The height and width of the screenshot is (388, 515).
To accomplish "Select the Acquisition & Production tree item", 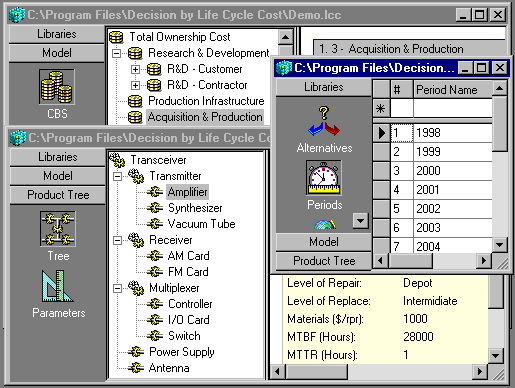I will coord(205,117).
